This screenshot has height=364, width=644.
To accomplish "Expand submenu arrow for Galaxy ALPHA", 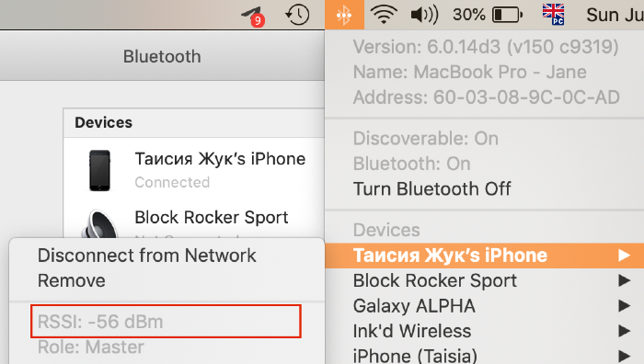I will [624, 306].
